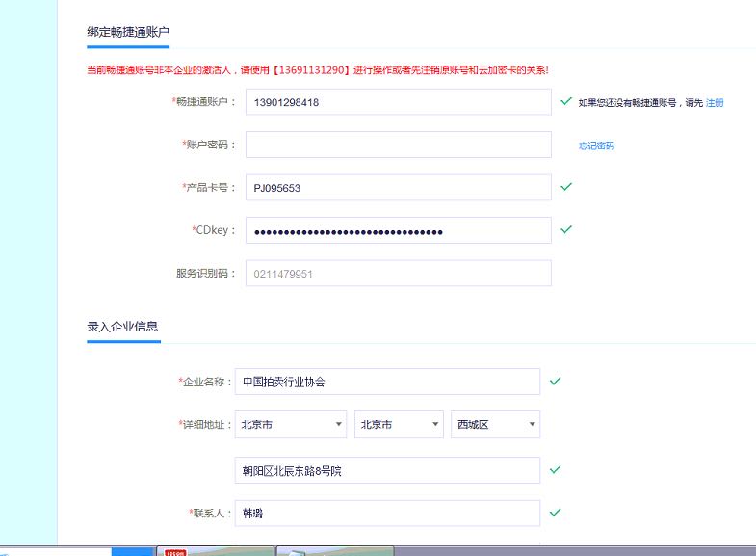Click the *CDkey label

pyautogui.click(x=214, y=230)
